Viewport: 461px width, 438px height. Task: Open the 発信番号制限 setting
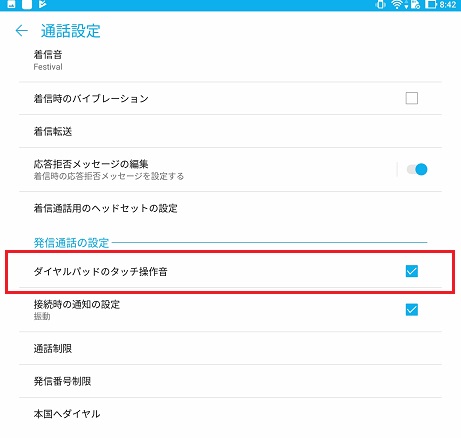coord(230,381)
